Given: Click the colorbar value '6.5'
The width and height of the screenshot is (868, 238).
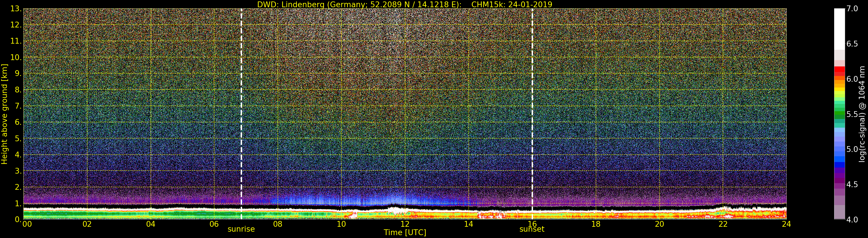Looking at the screenshot, I should (852, 44).
